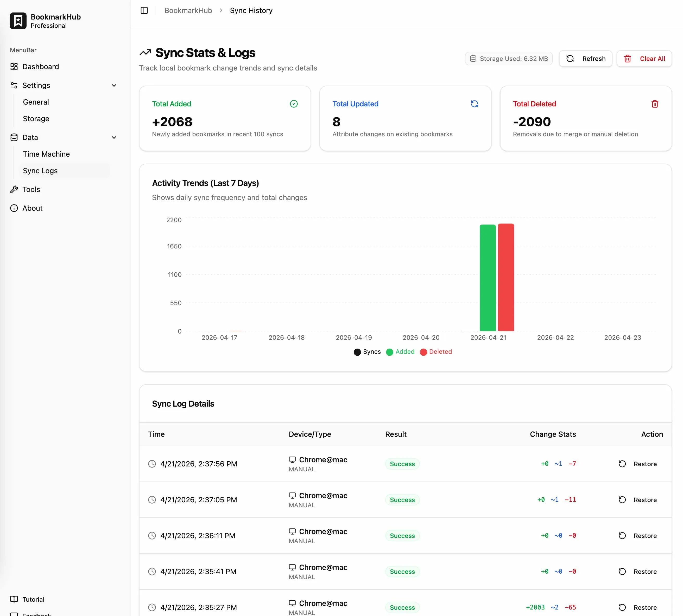Click the Dashboard grid icon
This screenshot has width=683, height=616.
14,67
